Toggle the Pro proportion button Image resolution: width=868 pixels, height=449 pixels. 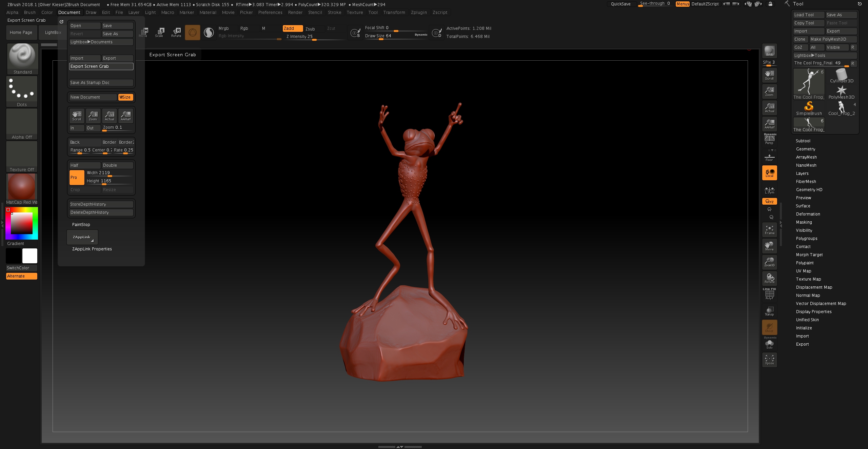pyautogui.click(x=77, y=177)
